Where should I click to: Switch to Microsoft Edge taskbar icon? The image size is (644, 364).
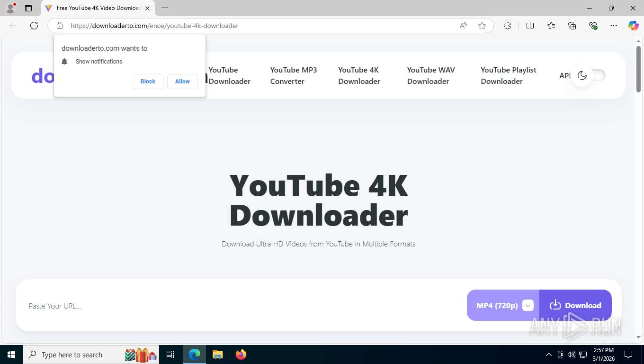coord(195,355)
